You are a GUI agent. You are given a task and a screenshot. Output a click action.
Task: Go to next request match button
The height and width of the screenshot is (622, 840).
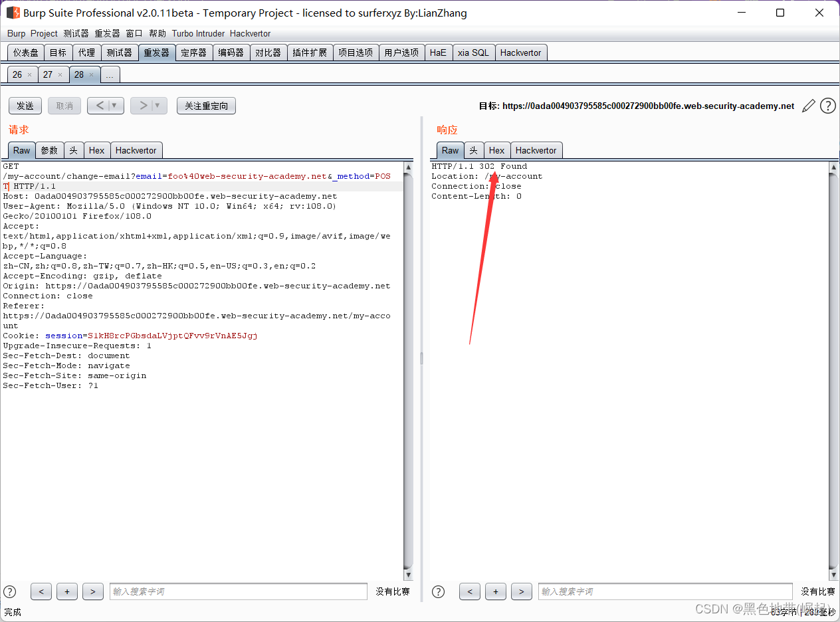point(93,591)
